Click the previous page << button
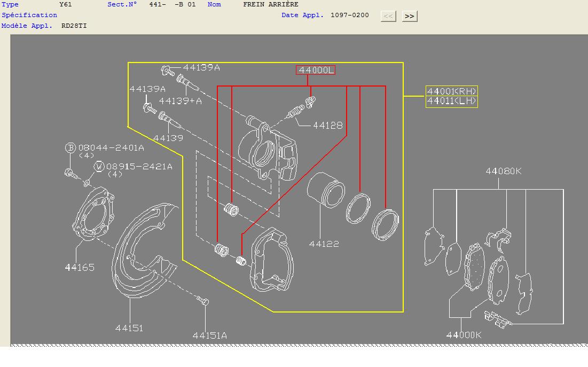588x367 pixels. 388,16
